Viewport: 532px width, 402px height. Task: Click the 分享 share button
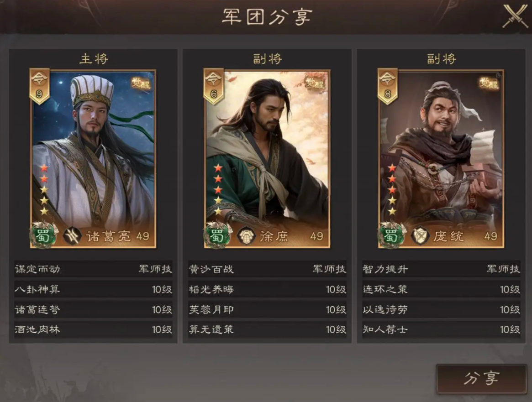pos(481,379)
